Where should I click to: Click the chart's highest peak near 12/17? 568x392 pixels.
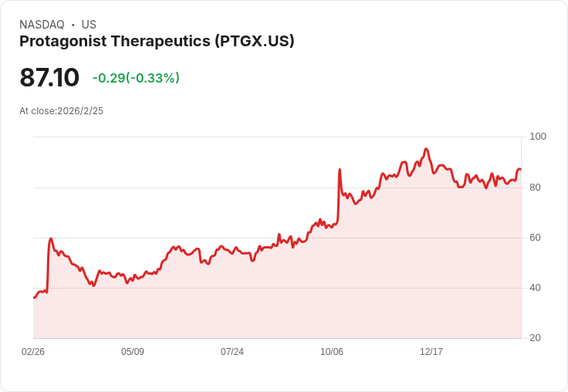click(426, 149)
